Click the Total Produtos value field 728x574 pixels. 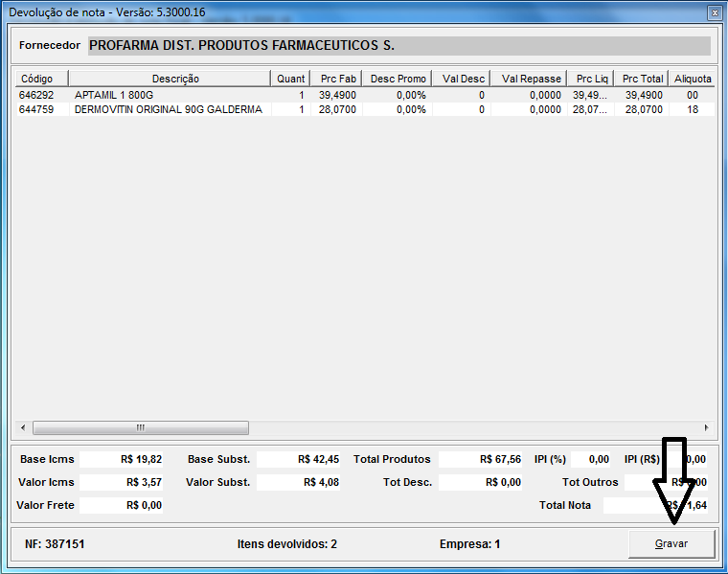pos(481,459)
